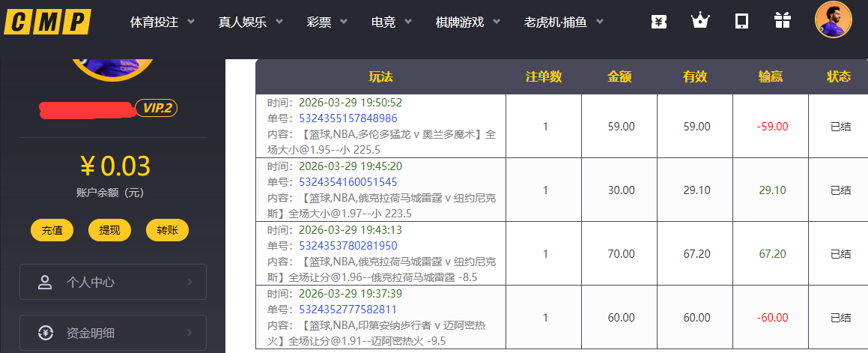Open the 体育投注 menu
Image resolution: width=868 pixels, height=353 pixels.
(154, 22)
